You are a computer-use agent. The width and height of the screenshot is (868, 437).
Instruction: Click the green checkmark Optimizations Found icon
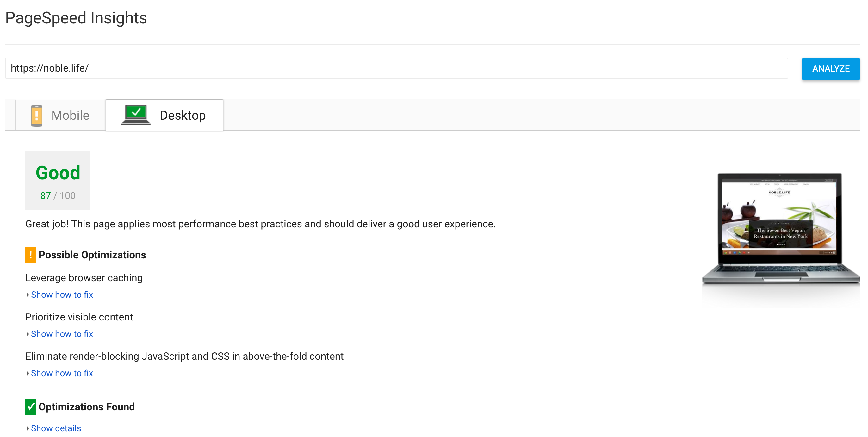(x=31, y=407)
